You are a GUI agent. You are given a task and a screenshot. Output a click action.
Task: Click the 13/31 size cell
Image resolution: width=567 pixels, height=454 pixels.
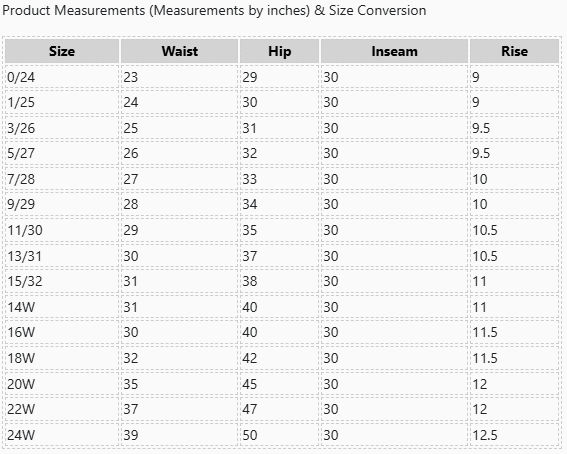point(62,256)
